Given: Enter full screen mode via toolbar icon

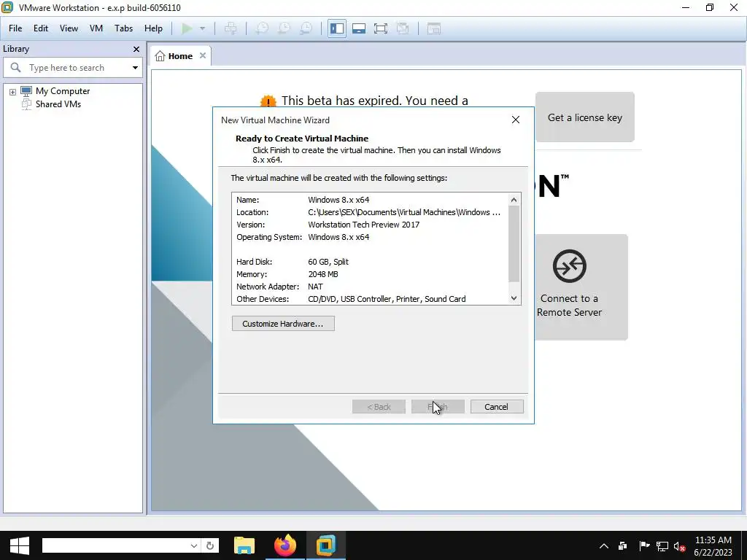Looking at the screenshot, I should (x=381, y=28).
